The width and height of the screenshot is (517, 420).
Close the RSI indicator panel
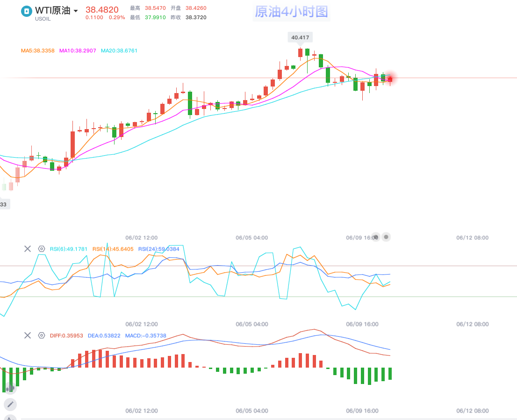(28, 249)
